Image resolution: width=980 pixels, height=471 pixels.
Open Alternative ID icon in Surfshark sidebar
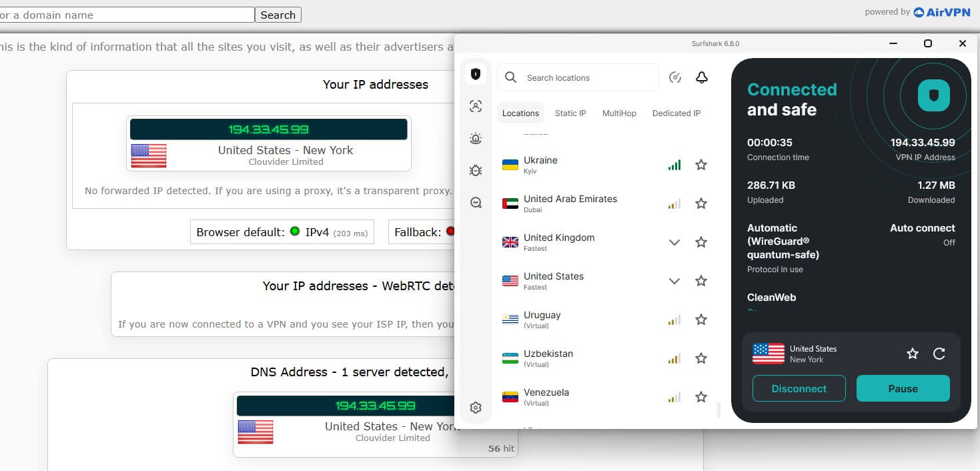click(x=475, y=106)
